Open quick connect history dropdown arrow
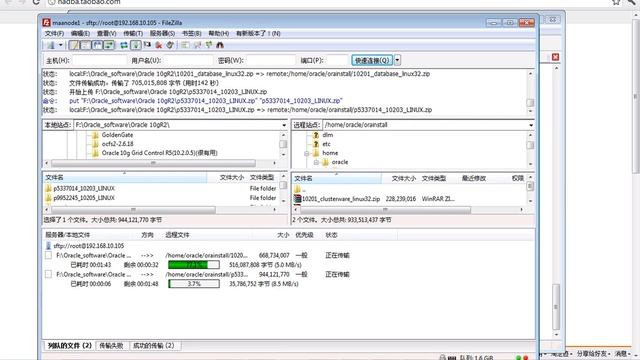The width and height of the screenshot is (640, 360). click(x=397, y=60)
